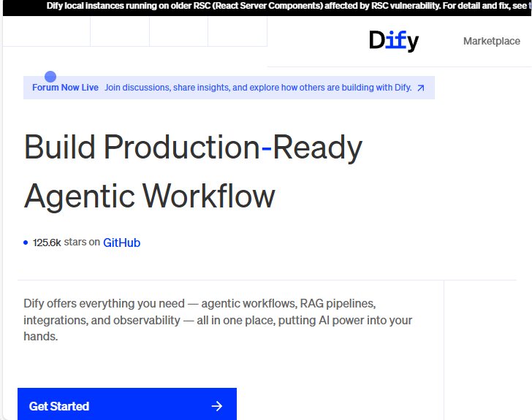The height and width of the screenshot is (420, 532).
Task: Click the Dify logo
Action: [394, 41]
